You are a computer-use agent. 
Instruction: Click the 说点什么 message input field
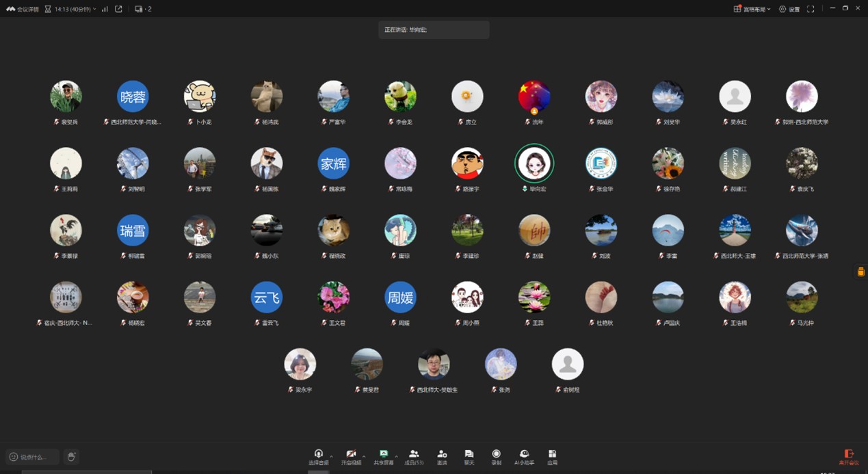pyautogui.click(x=33, y=456)
